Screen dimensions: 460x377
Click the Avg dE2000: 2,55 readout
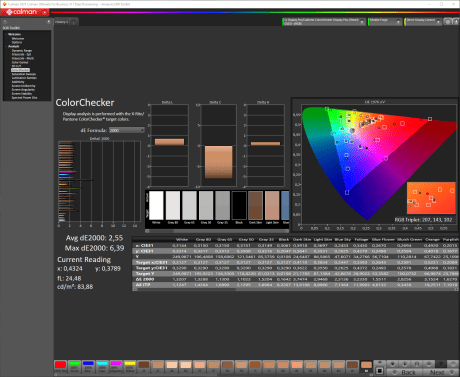pos(95,238)
